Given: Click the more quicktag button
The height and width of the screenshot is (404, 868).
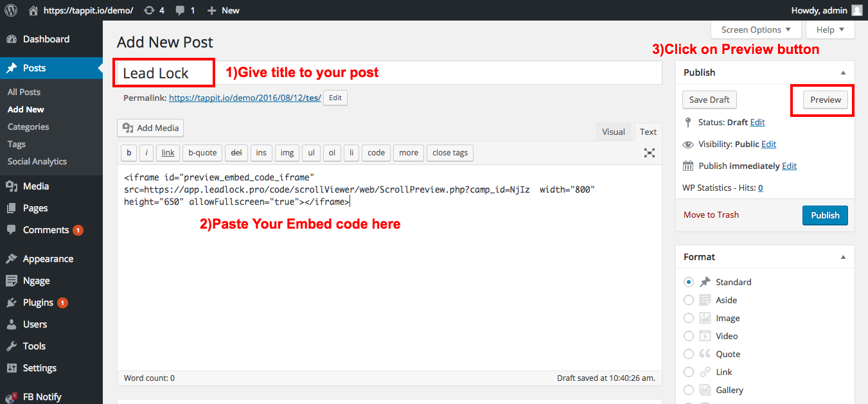Looking at the screenshot, I should (x=409, y=153).
